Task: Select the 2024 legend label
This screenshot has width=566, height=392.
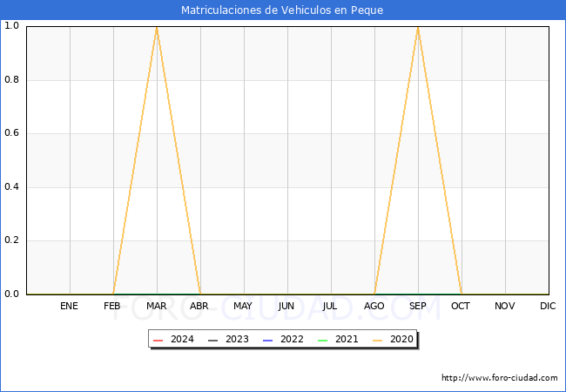Action: 182,340
